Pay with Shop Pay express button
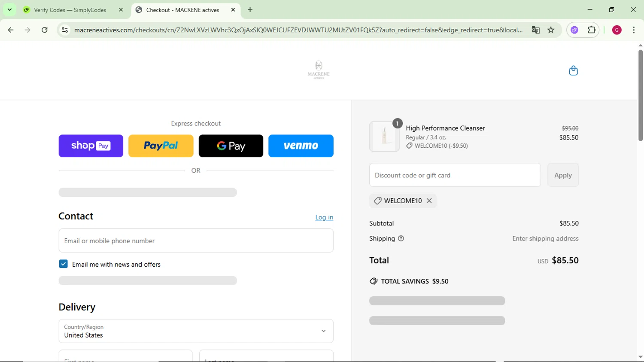 tap(91, 146)
